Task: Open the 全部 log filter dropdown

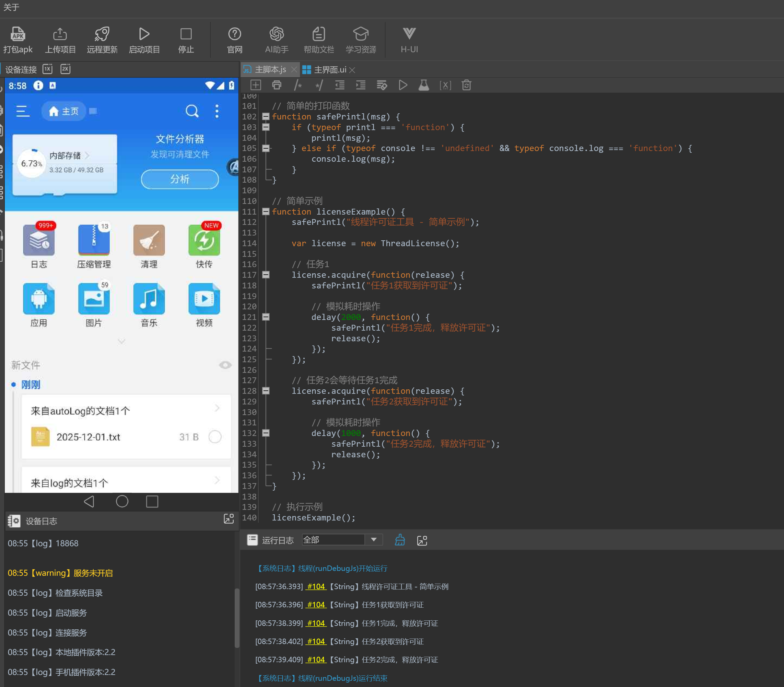Action: 373,540
